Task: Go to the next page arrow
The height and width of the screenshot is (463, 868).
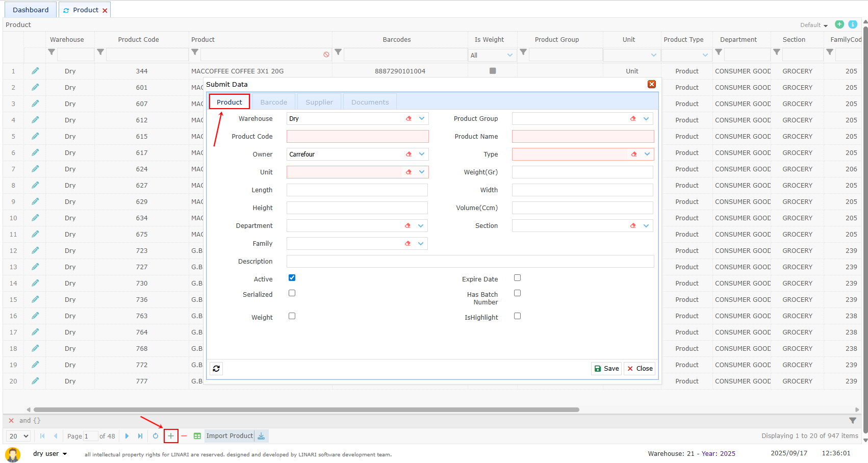Action: pyautogui.click(x=127, y=436)
